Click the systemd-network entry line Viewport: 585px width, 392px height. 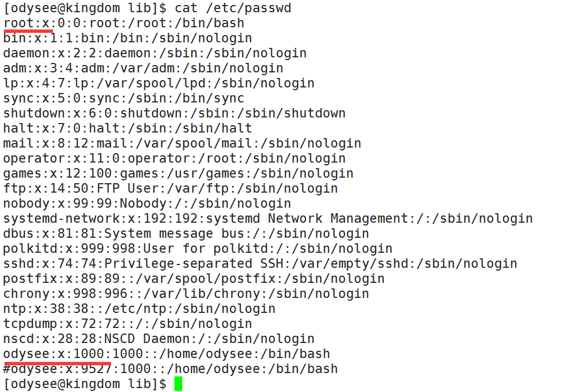tap(268, 219)
